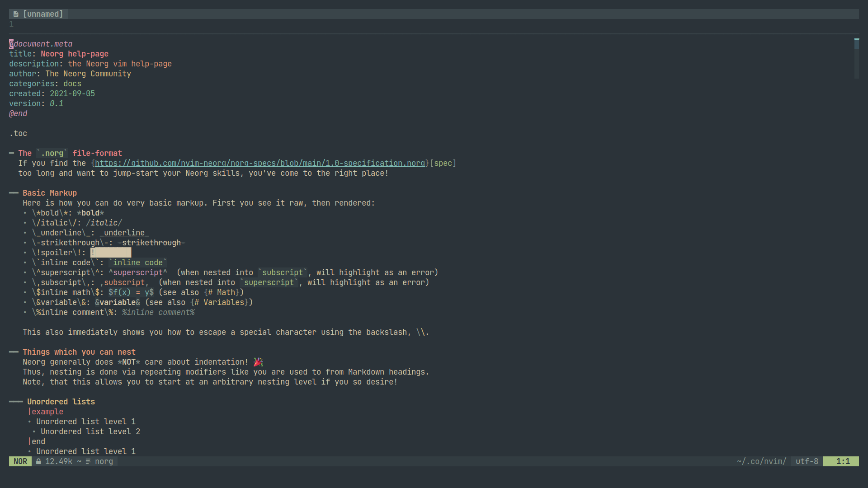Follow the {# Math} internal link
Viewport: 868px width, 488px height.
click(224, 292)
